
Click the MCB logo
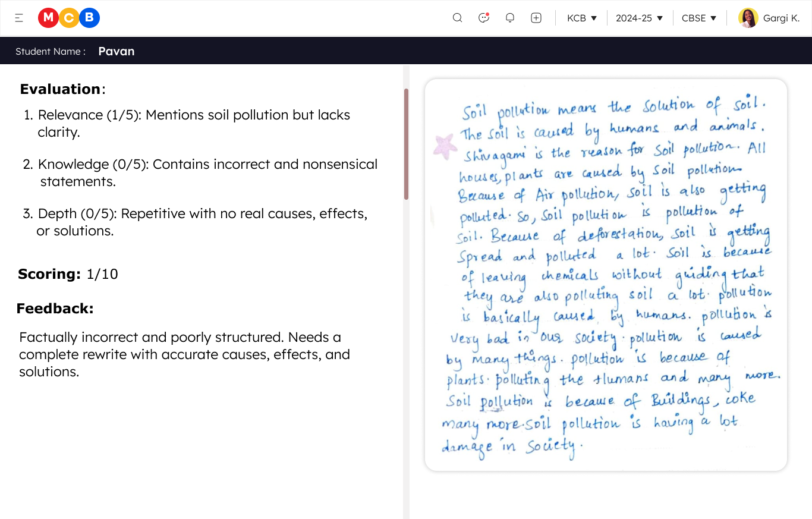coord(69,18)
